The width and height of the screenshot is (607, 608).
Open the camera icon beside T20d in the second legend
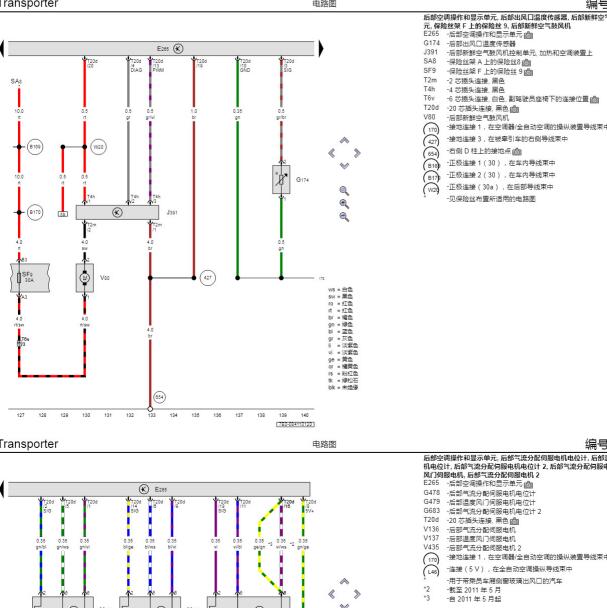514,521
